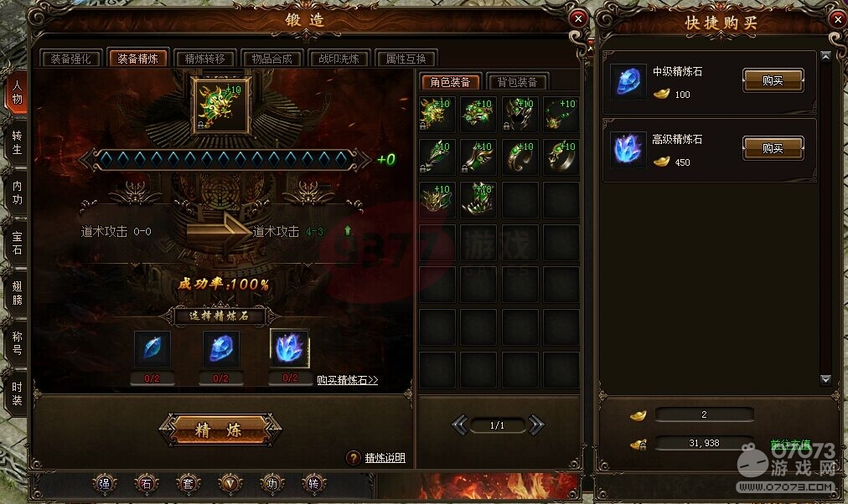Viewport: 848px width, 504px height.
Task: Open the 宝石 side panel tab
Action: pyautogui.click(x=17, y=243)
